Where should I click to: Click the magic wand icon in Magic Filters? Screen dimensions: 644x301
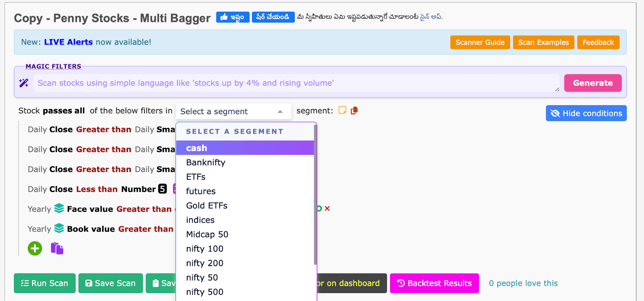pos(24,83)
